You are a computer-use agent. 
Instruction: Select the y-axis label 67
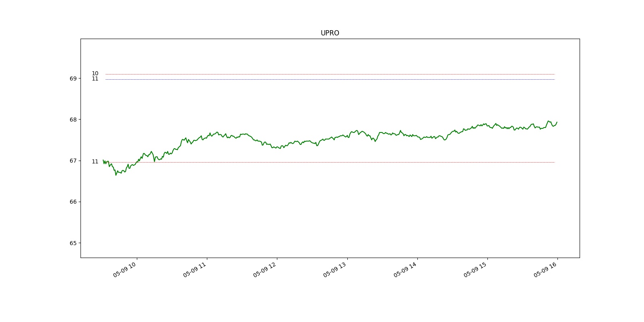[73, 161]
